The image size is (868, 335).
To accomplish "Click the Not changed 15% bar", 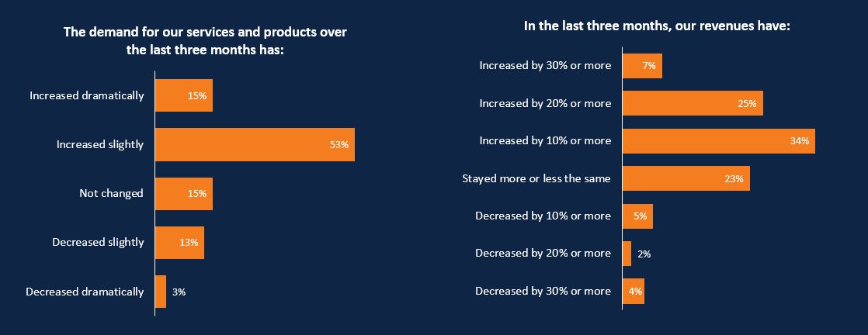I will click(x=184, y=194).
